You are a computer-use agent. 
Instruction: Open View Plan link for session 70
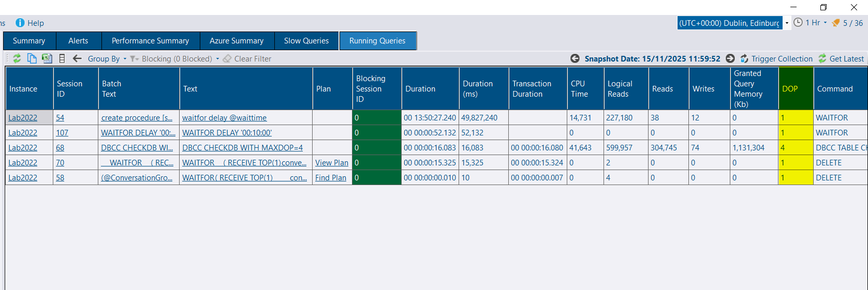[332, 163]
